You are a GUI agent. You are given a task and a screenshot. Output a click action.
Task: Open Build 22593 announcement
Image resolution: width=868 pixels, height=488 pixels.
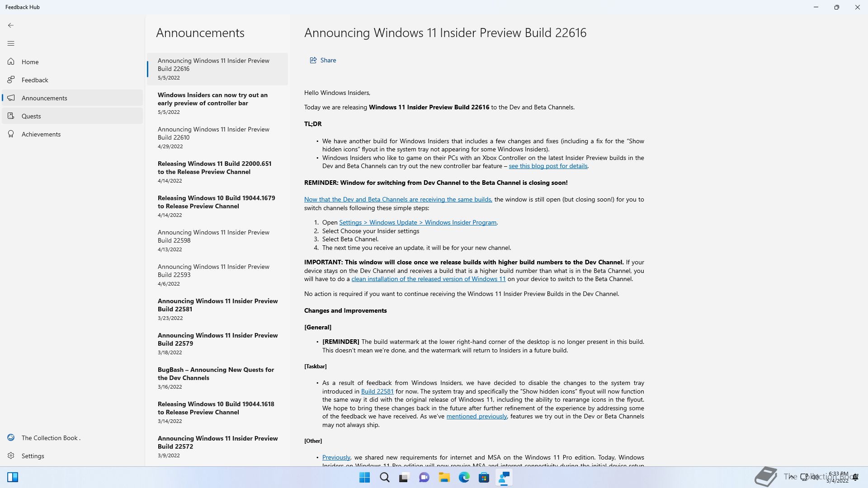pyautogui.click(x=217, y=275)
